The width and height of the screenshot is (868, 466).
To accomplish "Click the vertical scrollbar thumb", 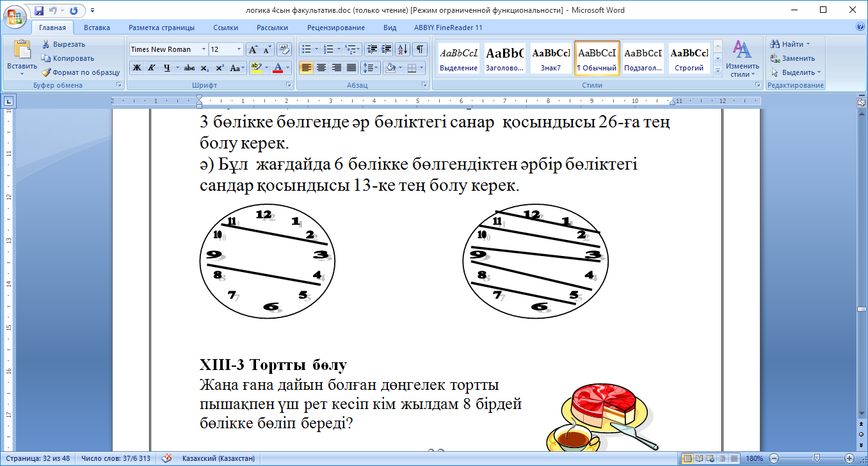I will click(x=862, y=309).
